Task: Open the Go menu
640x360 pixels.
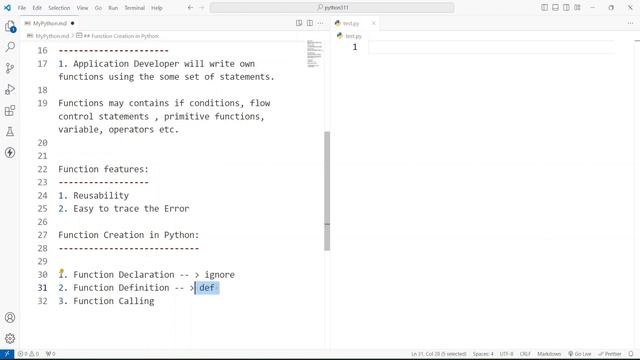Action: point(98,8)
